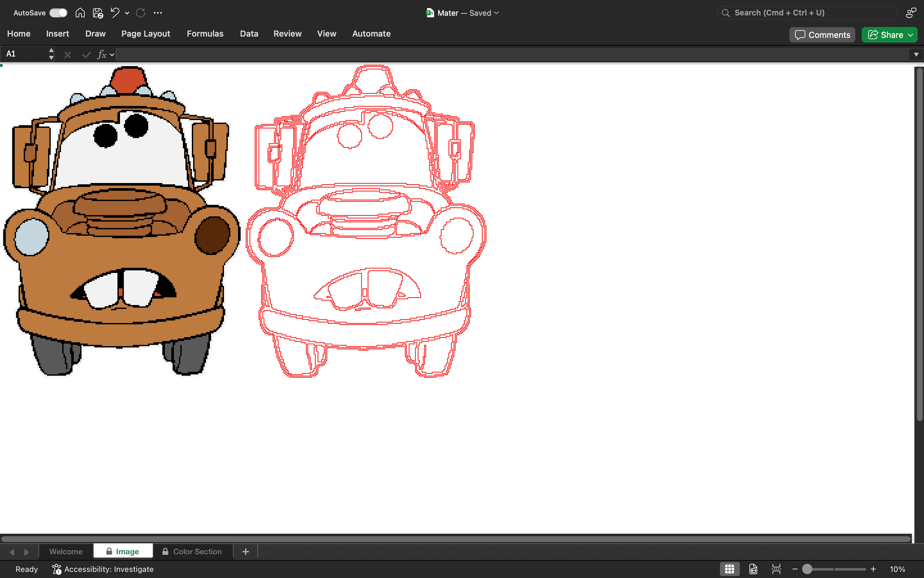Open Accessibility: Investigate status
The height and width of the screenshot is (578, 924).
click(103, 569)
